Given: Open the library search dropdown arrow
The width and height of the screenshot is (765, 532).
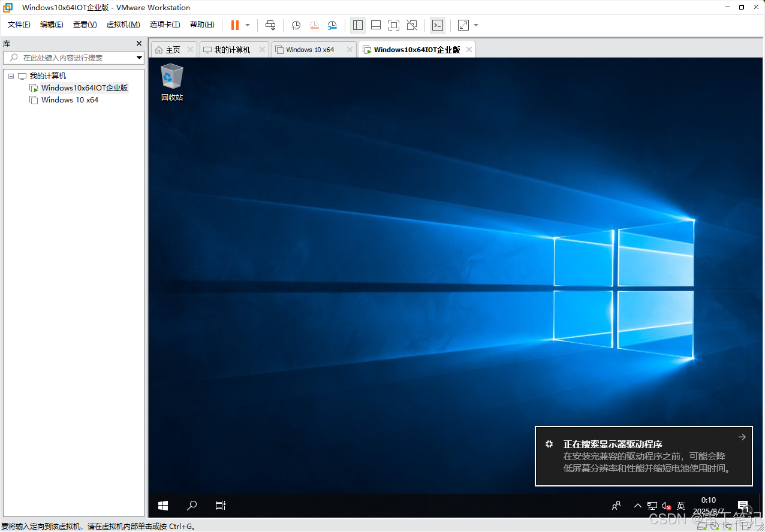Looking at the screenshot, I should 139,58.
